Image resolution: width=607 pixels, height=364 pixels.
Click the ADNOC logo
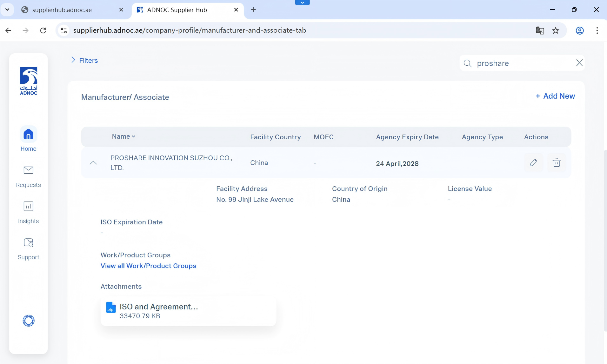pyautogui.click(x=28, y=81)
